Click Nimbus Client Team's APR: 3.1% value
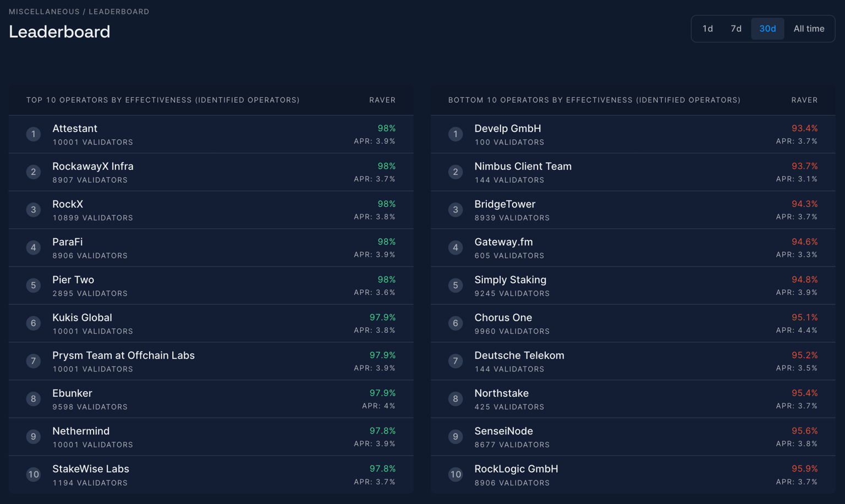The image size is (845, 504). (797, 179)
